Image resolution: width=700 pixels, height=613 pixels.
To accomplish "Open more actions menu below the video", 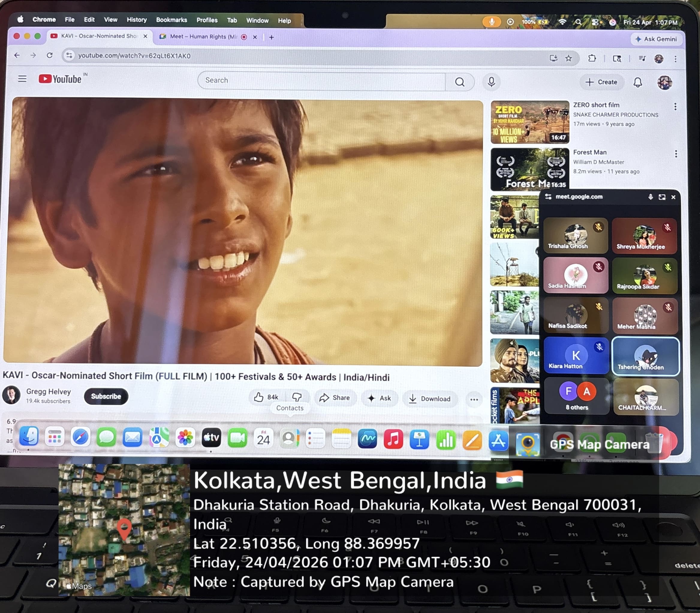I will coord(474,399).
